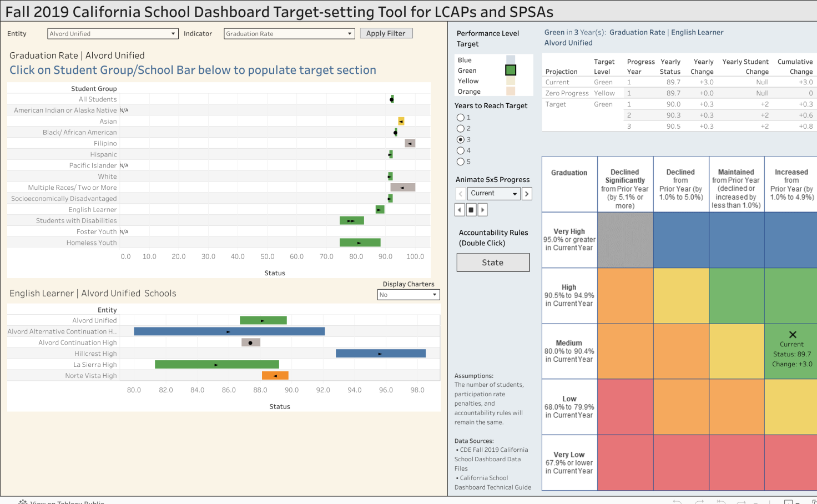
Task: Open the Animate 5x5 Progress Current dropdown
Action: click(x=493, y=193)
